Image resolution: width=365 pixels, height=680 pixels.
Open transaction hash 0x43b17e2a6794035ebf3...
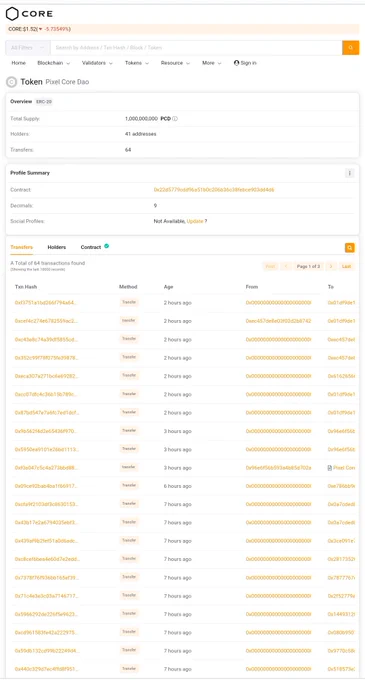[x=46, y=523]
